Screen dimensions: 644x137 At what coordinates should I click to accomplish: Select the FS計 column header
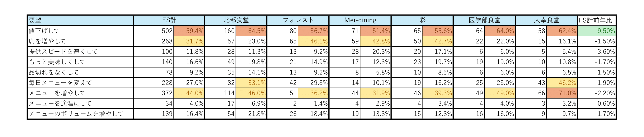[169, 20]
